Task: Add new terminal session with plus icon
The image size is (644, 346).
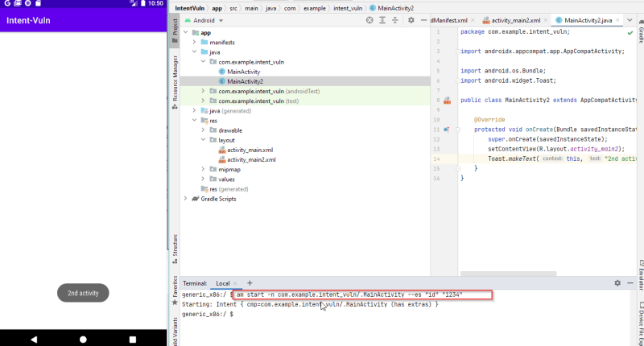Action: pos(250,282)
